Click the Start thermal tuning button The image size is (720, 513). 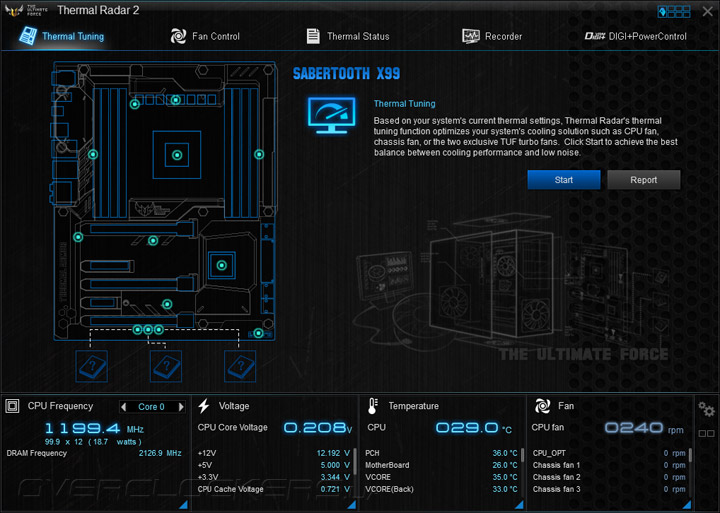563,180
